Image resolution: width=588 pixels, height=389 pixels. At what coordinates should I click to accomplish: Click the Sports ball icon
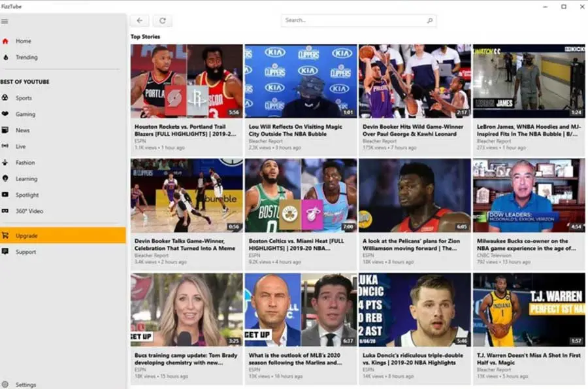[x=5, y=97]
